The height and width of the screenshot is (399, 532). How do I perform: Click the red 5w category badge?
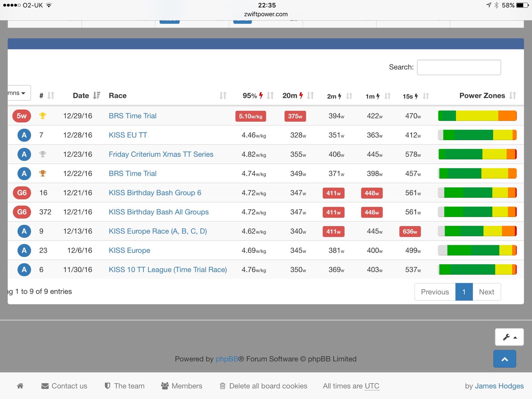(x=22, y=116)
